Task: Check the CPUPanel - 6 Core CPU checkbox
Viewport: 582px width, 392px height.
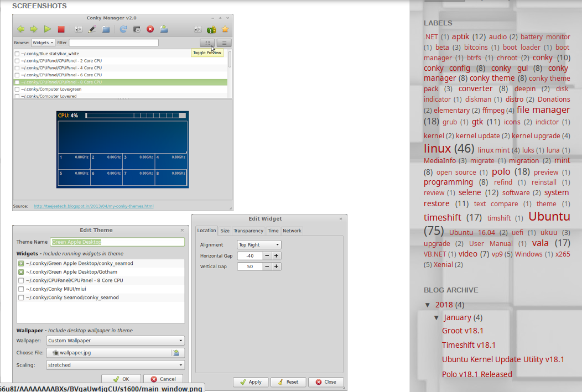Action: tap(17, 75)
